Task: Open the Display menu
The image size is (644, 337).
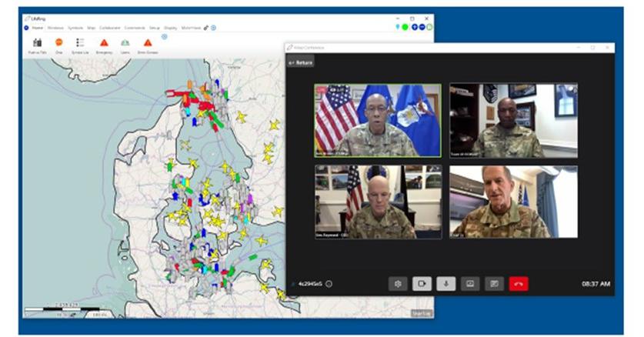Action: tap(170, 28)
